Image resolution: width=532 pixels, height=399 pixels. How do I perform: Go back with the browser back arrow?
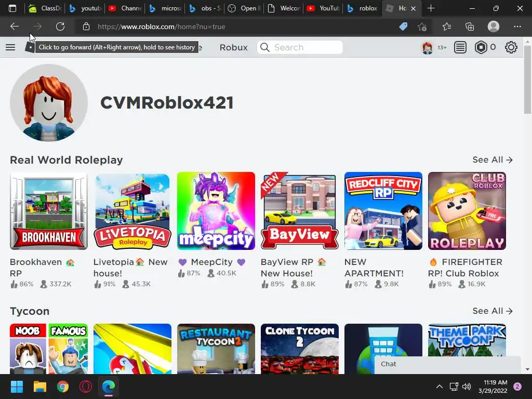tap(14, 26)
